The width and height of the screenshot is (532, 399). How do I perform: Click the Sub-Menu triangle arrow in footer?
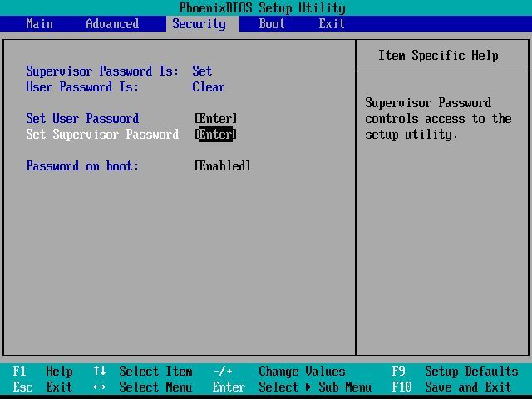point(308,387)
